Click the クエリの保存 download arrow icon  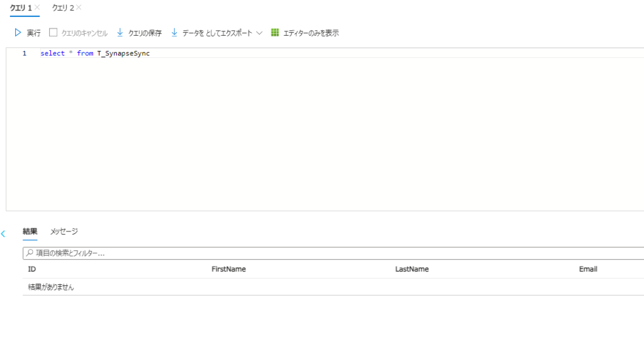(120, 33)
